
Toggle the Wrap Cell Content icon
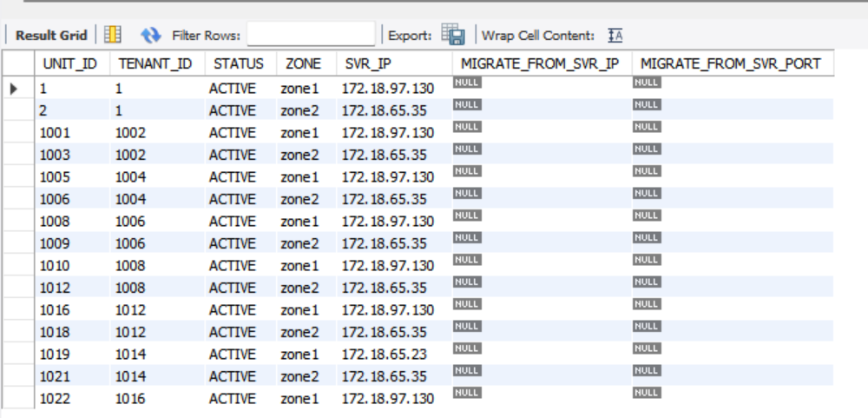[x=615, y=35]
